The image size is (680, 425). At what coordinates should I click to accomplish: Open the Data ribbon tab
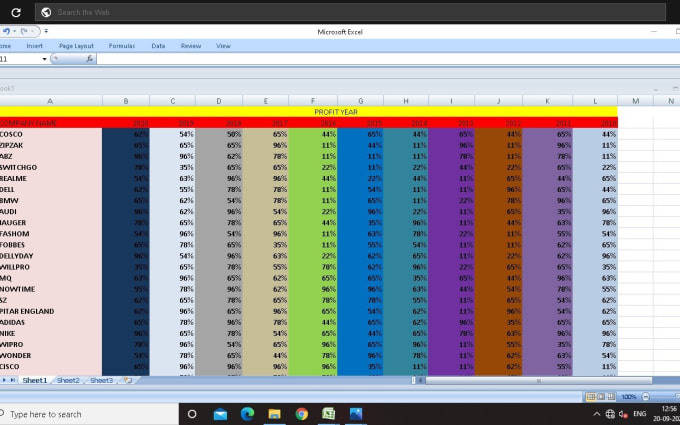pos(158,46)
